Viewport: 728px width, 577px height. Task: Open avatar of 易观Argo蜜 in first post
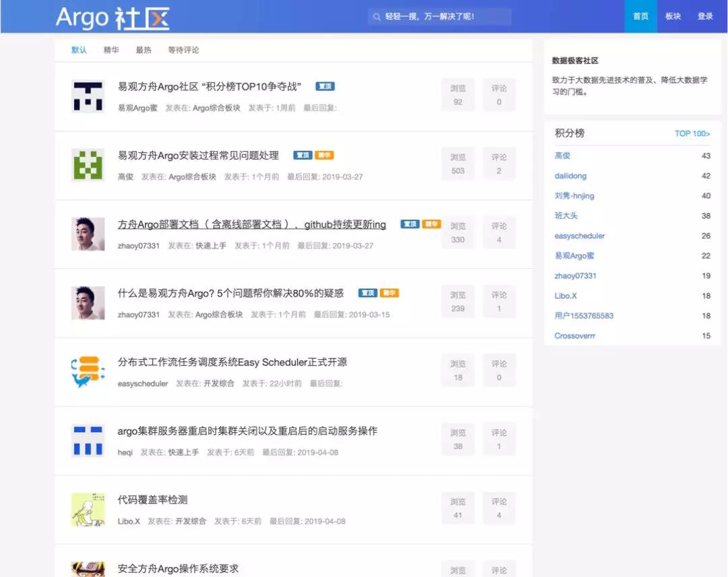88,96
